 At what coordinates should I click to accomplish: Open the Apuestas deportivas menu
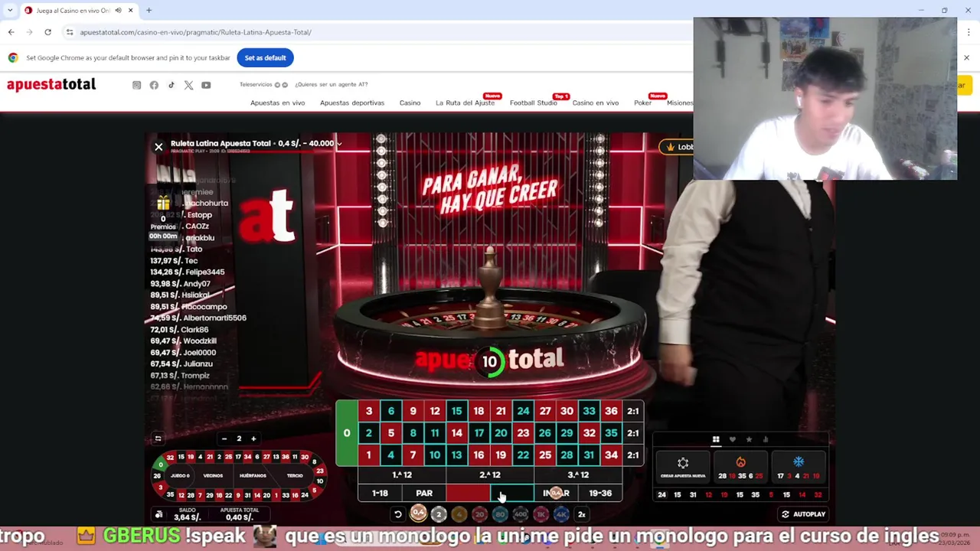pos(352,103)
